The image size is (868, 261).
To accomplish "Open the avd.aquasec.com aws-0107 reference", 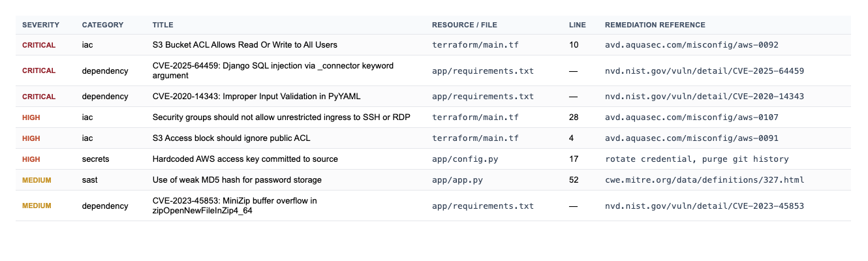I will [692, 117].
